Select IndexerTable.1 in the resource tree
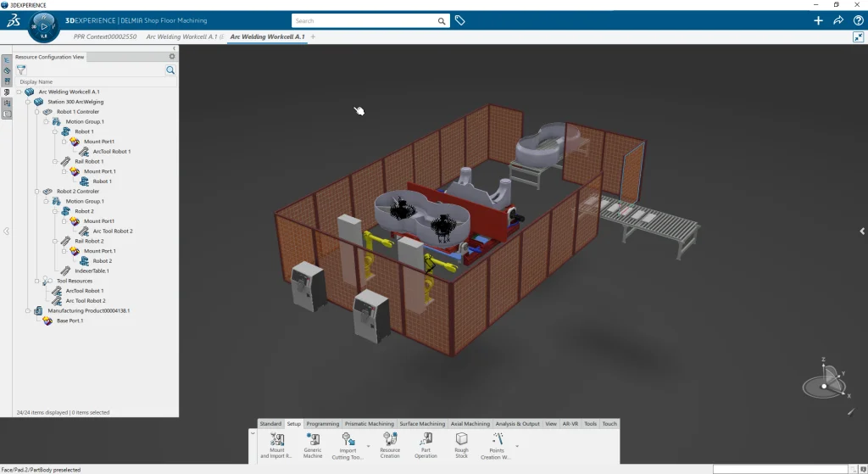 pyautogui.click(x=92, y=270)
